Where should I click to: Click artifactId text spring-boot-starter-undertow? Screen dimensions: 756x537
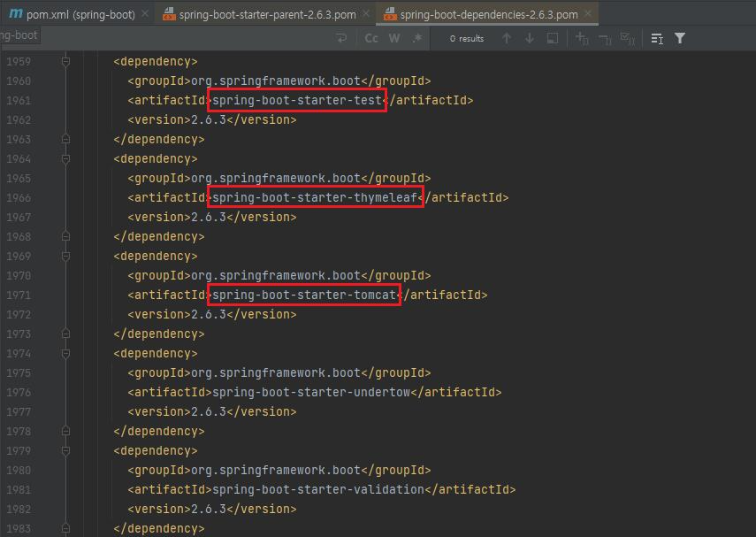(311, 392)
